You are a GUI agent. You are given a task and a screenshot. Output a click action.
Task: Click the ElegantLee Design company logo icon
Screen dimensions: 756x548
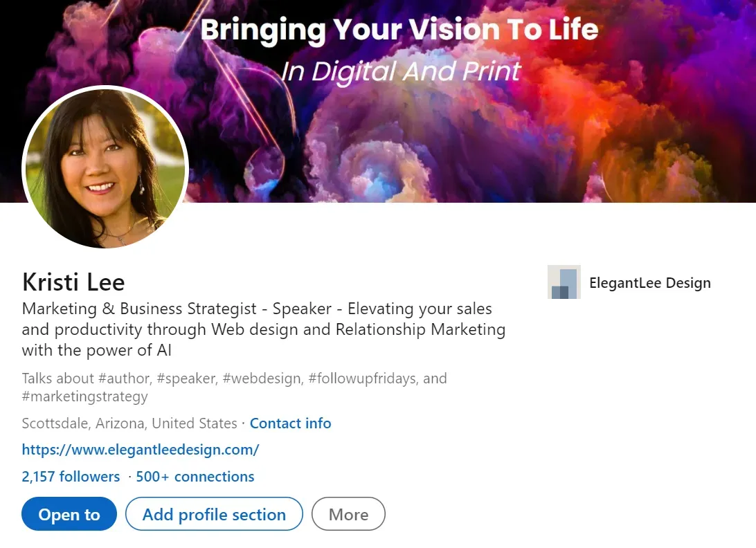click(x=564, y=282)
